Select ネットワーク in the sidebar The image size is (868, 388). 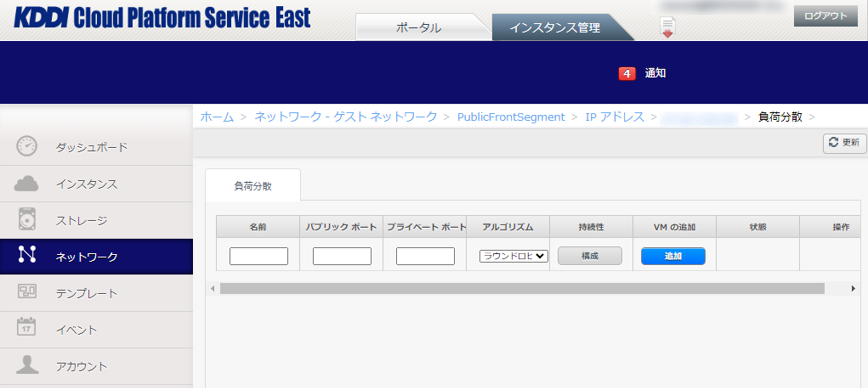pyautogui.click(x=96, y=257)
